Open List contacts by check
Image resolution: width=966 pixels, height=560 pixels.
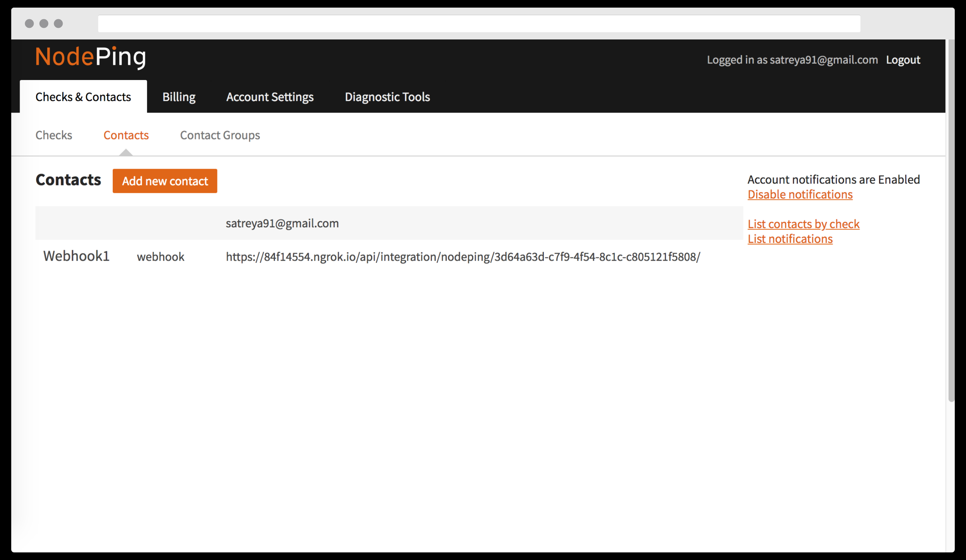(803, 224)
